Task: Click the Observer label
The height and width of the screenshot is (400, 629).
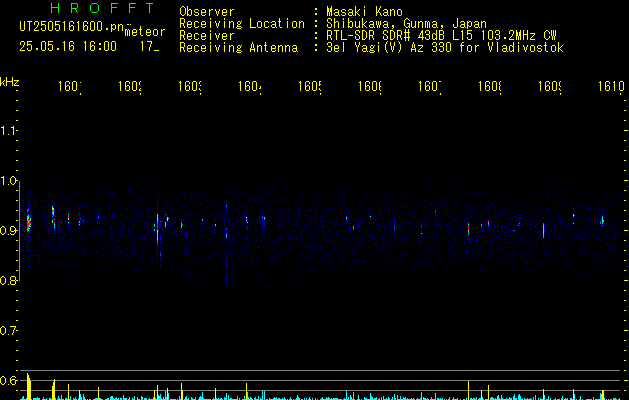Action: point(207,11)
